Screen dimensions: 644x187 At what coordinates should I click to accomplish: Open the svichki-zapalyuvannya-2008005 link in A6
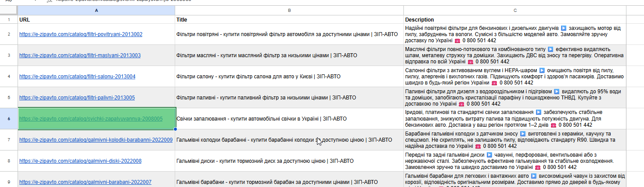click(91, 119)
